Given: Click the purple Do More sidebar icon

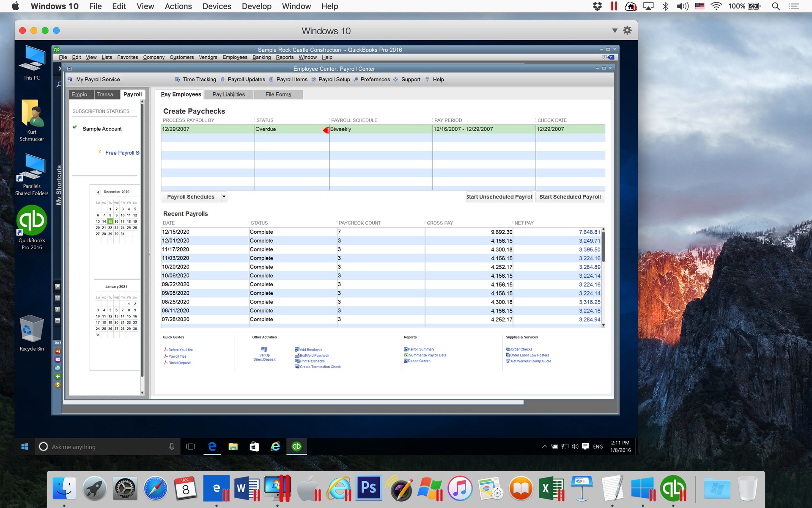Looking at the screenshot, I should point(58,359).
